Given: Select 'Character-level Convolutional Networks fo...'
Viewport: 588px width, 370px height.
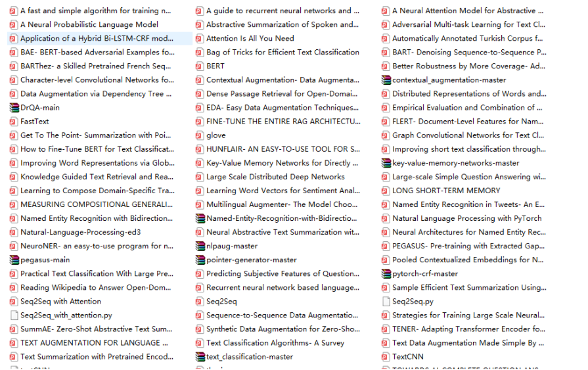Looking at the screenshot, I should tap(97, 80).
